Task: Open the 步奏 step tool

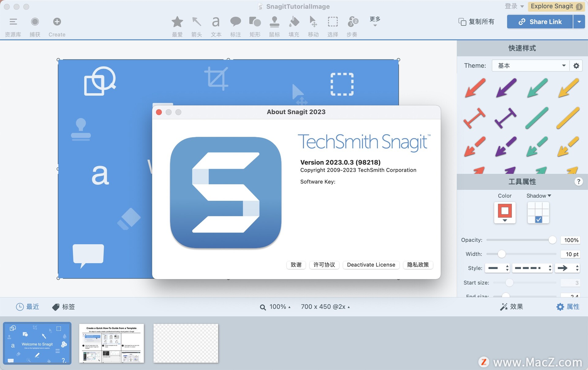Action: (x=352, y=25)
